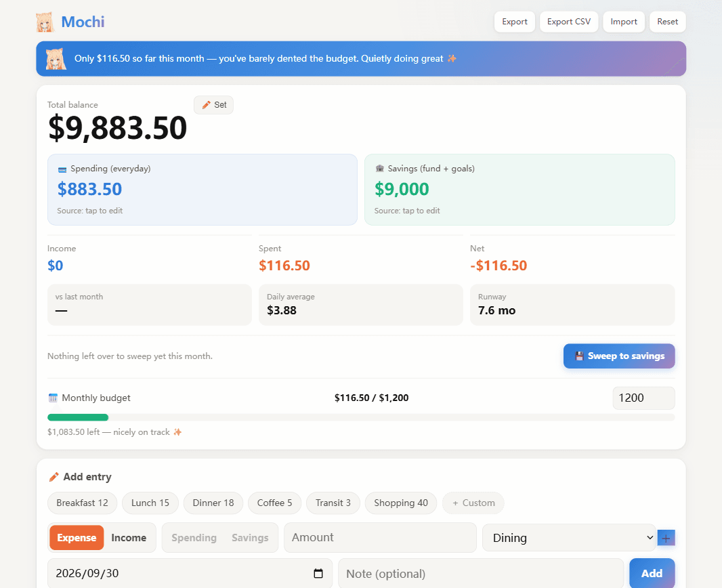Click the Reset button
The height and width of the screenshot is (588, 722).
point(667,22)
